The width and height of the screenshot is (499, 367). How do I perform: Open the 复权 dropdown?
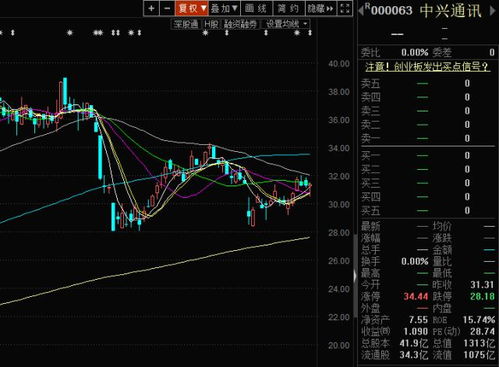click(x=192, y=8)
